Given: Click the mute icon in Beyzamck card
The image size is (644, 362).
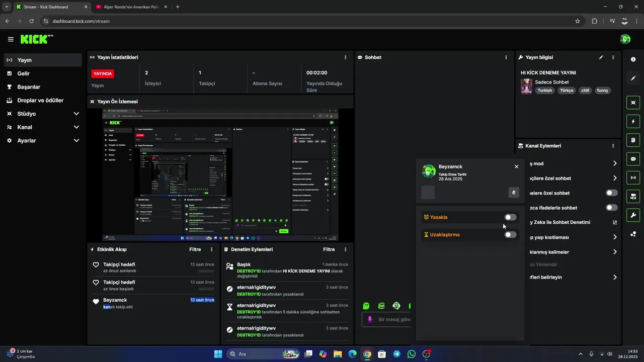Looking at the screenshot, I should (514, 192).
